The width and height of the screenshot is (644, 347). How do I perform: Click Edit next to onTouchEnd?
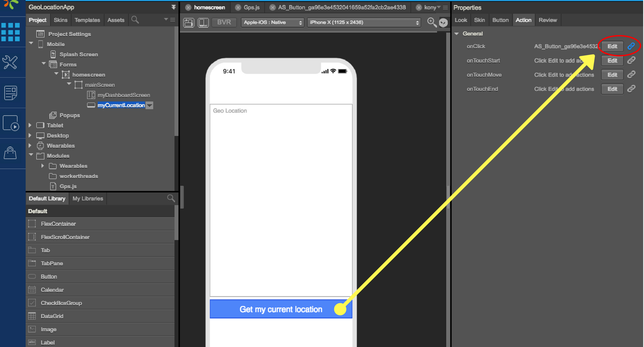[612, 89]
